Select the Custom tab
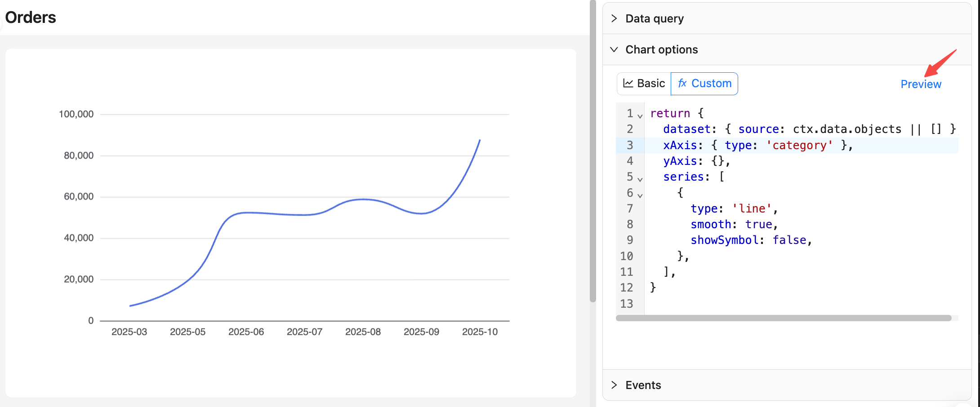This screenshot has height=407, width=980. 704,84
